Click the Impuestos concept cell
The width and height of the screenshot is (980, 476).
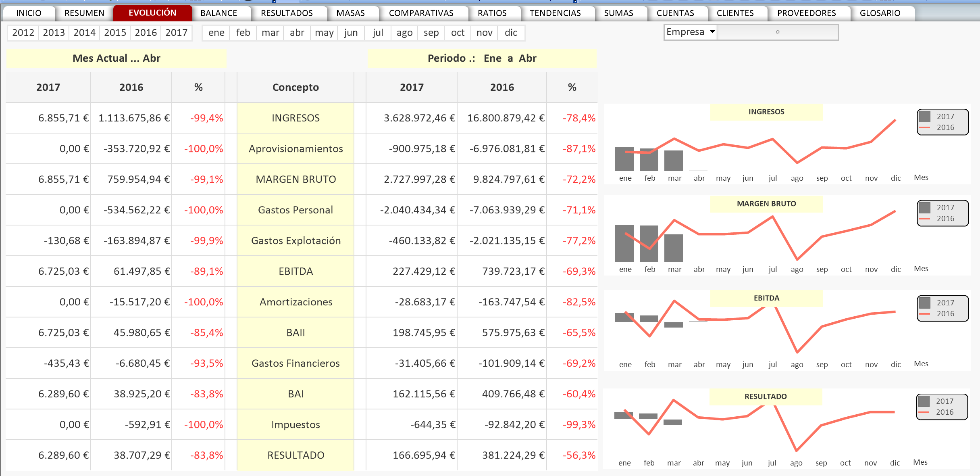click(x=295, y=424)
